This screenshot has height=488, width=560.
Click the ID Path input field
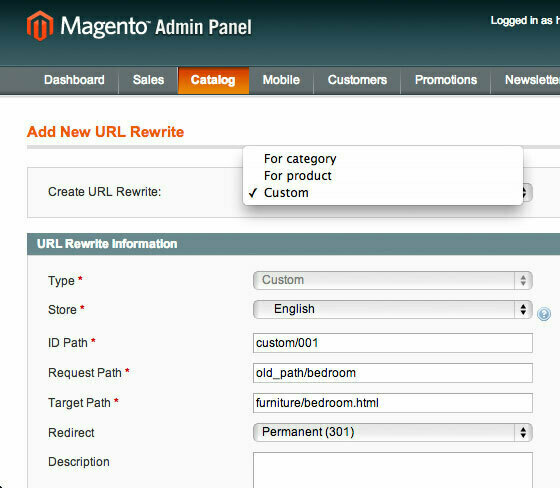pyautogui.click(x=392, y=343)
